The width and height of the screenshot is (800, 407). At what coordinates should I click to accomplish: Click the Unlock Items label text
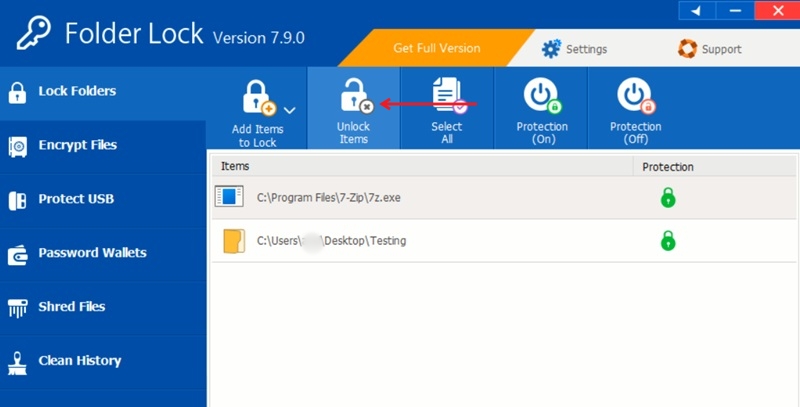(x=354, y=133)
